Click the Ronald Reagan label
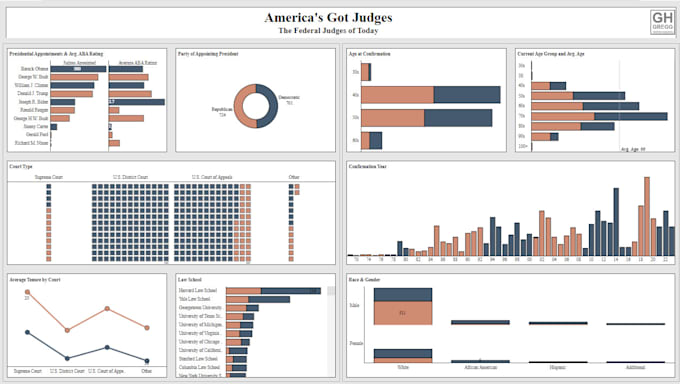Viewport: 680px width, 384px height. [x=34, y=110]
